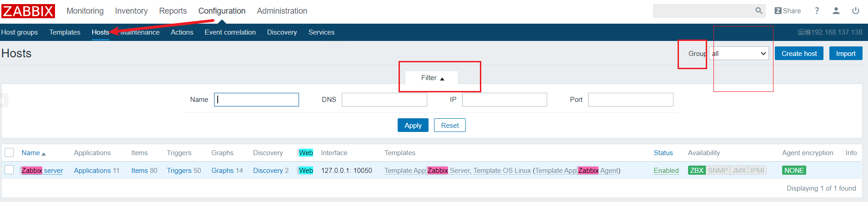Focus the top search box
The width and height of the screenshot is (868, 202).
pos(703,11)
